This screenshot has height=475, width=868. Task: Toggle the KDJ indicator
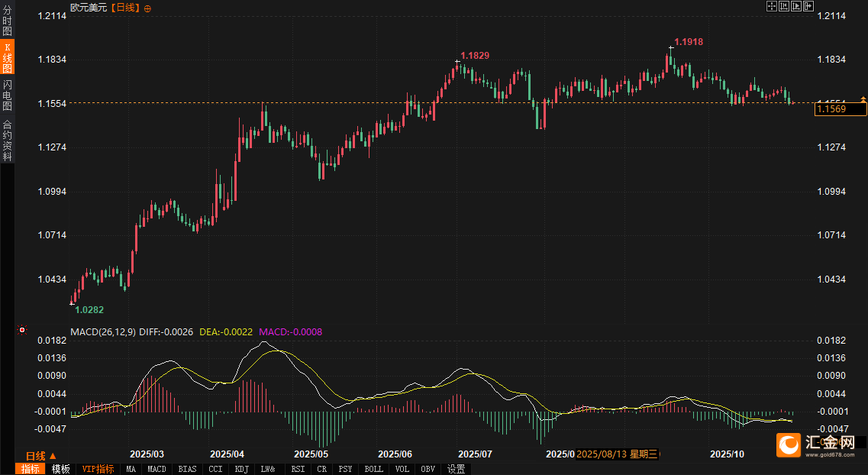pyautogui.click(x=241, y=469)
